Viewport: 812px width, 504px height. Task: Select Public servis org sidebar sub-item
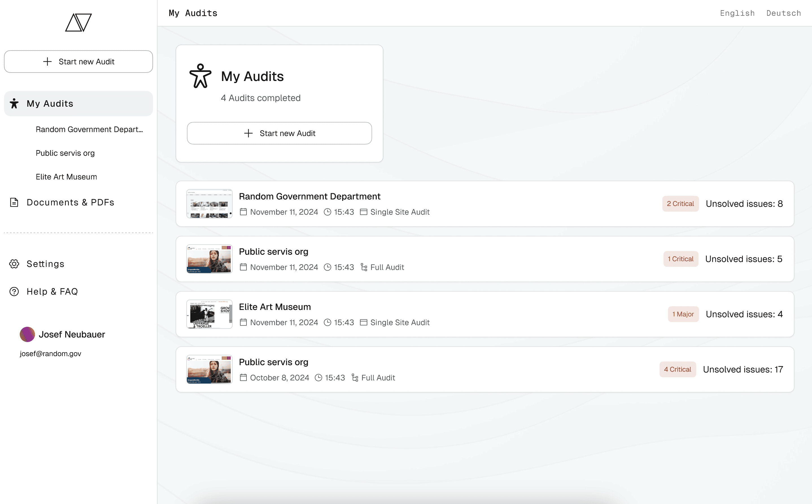click(65, 153)
